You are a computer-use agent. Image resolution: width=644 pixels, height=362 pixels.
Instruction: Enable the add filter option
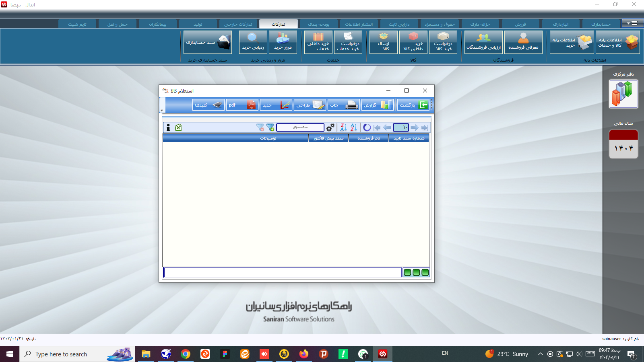(x=270, y=128)
